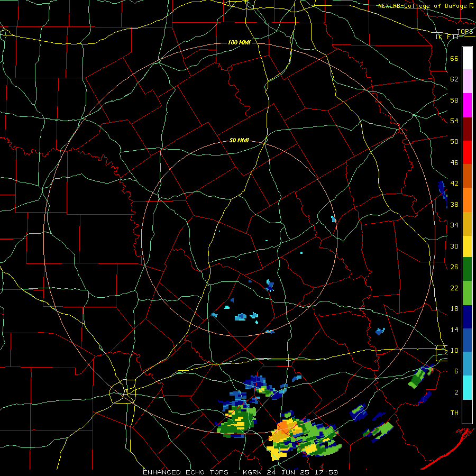This screenshot has width=476, height=476.
Task: Click the TOPS legend title
Action: coord(465,32)
